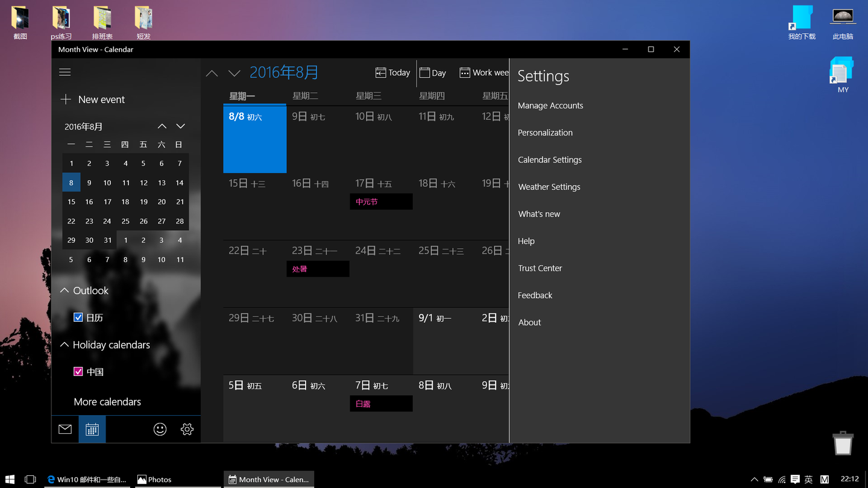Click the New event button label

point(101,99)
